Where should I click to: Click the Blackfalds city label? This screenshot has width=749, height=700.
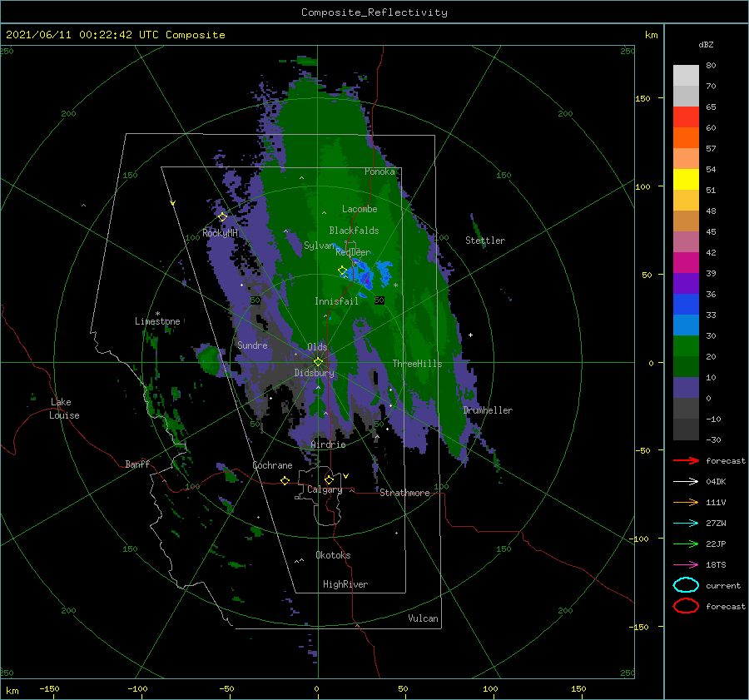(x=354, y=231)
